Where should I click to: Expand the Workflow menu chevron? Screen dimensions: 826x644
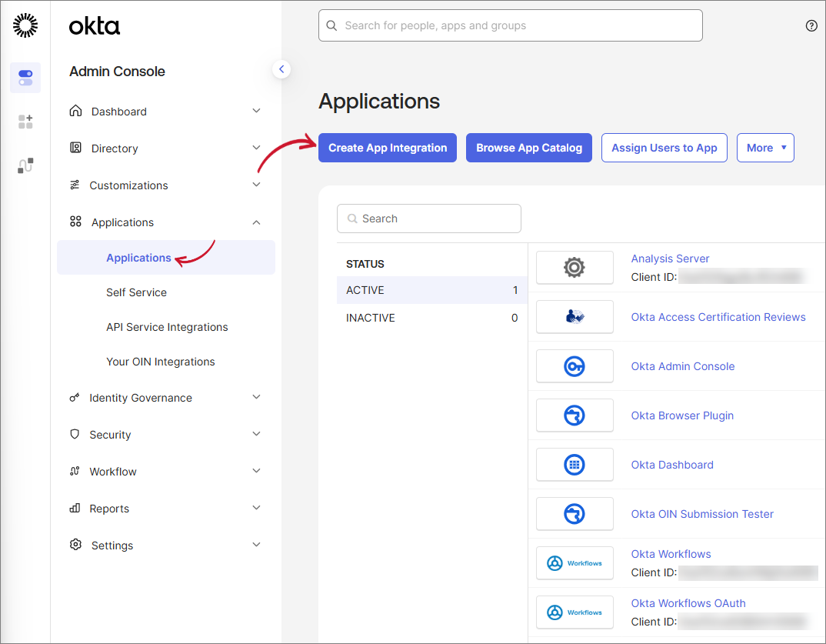[x=257, y=471]
